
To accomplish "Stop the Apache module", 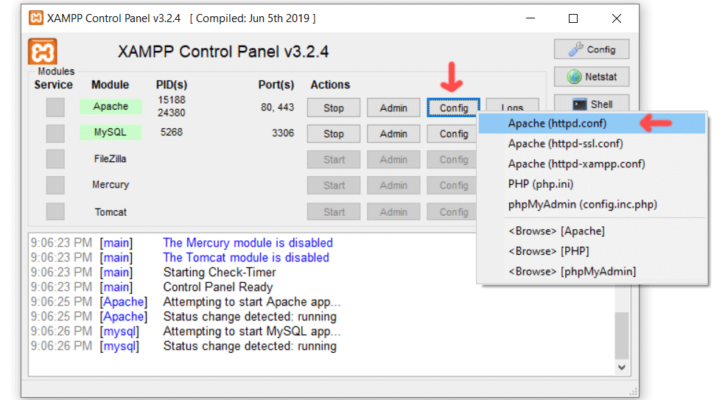I will point(333,107).
